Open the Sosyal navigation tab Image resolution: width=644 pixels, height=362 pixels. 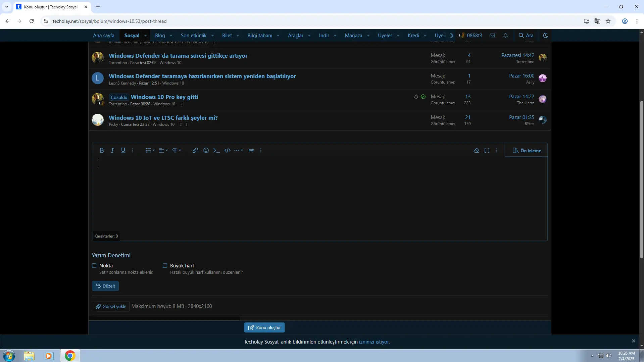click(x=132, y=35)
